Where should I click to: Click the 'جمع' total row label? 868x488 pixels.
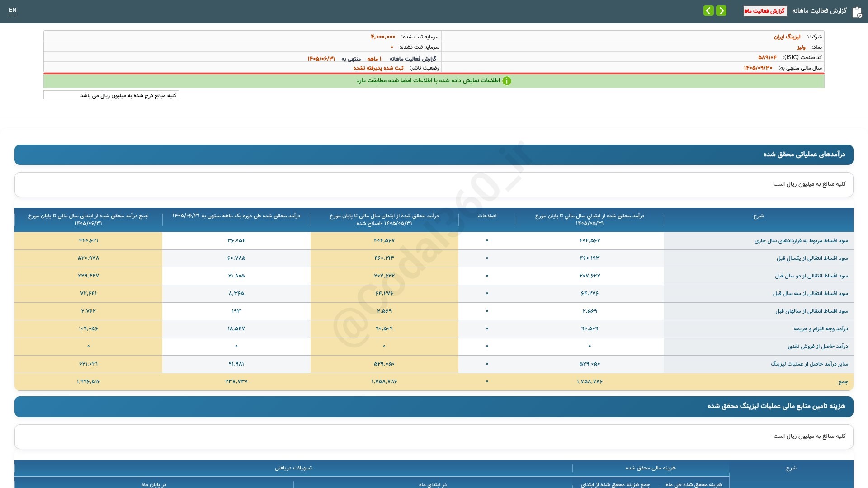tap(843, 382)
